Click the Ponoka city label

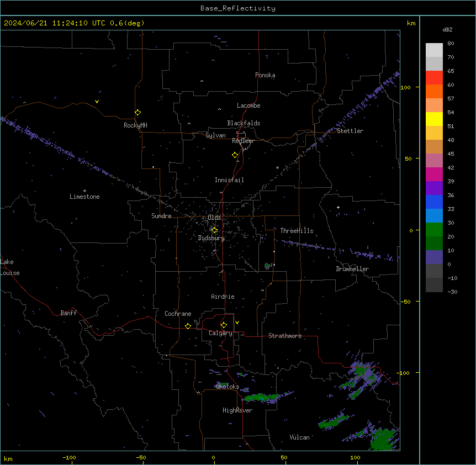point(265,75)
